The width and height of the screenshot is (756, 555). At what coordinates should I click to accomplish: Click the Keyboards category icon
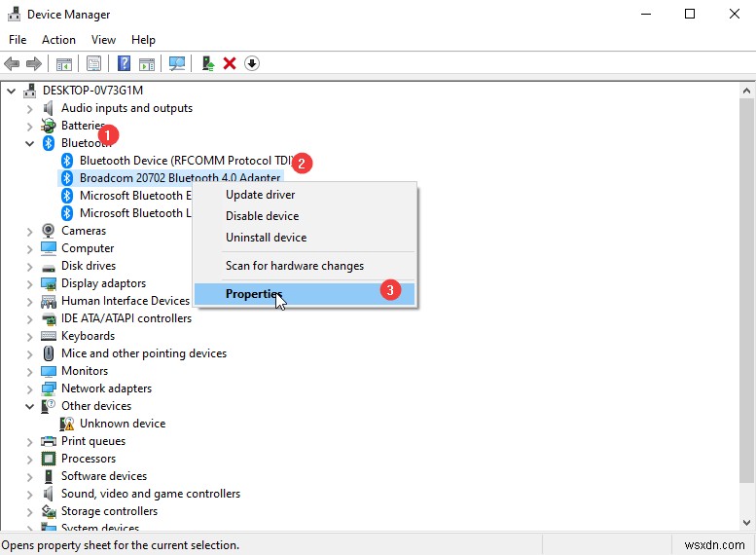point(49,336)
